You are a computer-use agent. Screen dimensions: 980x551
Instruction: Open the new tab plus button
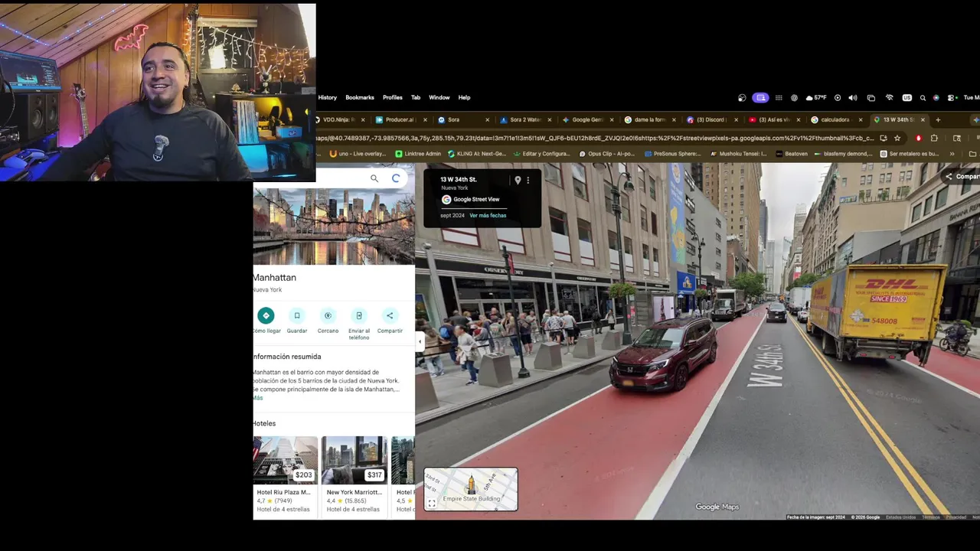938,119
